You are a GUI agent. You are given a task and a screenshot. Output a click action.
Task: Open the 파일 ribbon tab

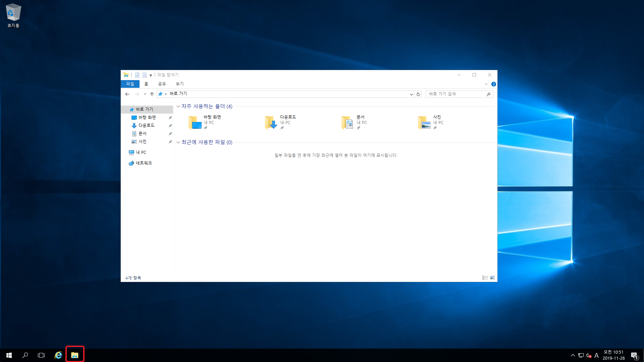click(x=130, y=84)
